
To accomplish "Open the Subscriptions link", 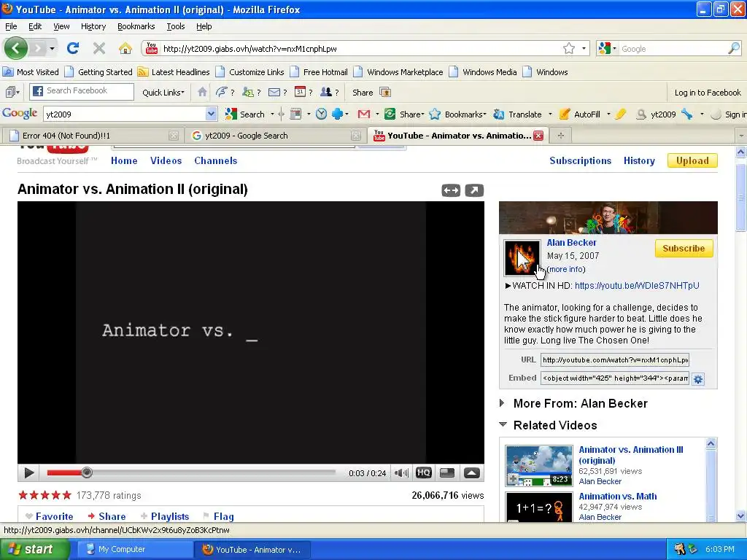I will [580, 160].
